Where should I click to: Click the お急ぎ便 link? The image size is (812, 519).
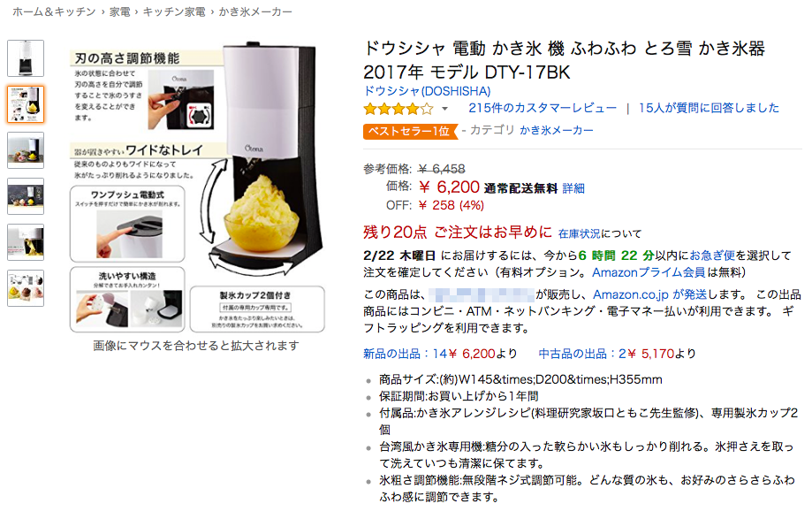pyautogui.click(x=712, y=256)
